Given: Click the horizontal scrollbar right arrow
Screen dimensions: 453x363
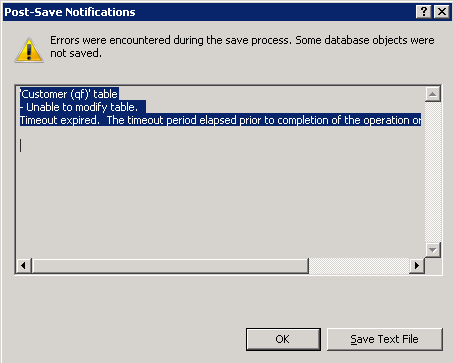Looking at the screenshot, I should 417,266.
